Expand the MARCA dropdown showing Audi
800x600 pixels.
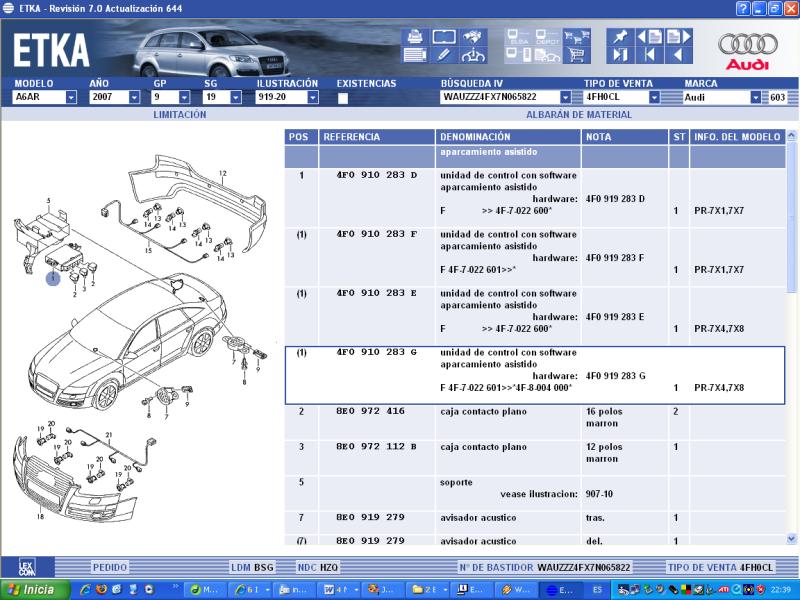756,97
